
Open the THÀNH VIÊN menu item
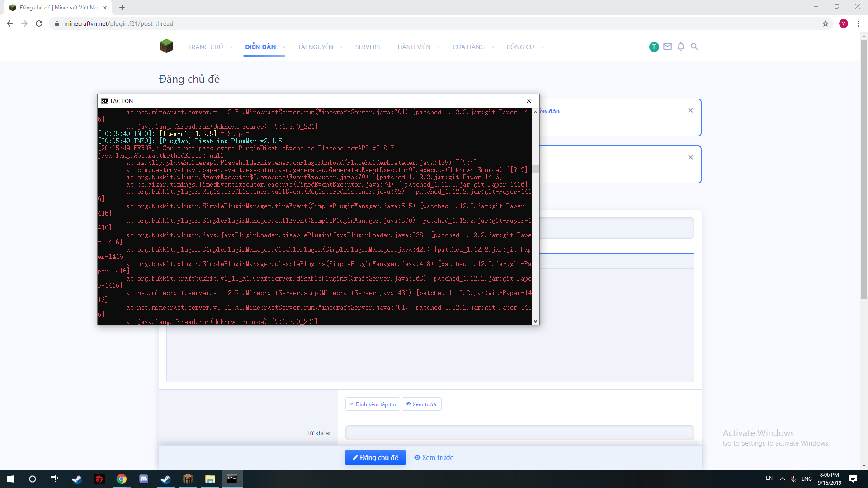[x=412, y=47]
